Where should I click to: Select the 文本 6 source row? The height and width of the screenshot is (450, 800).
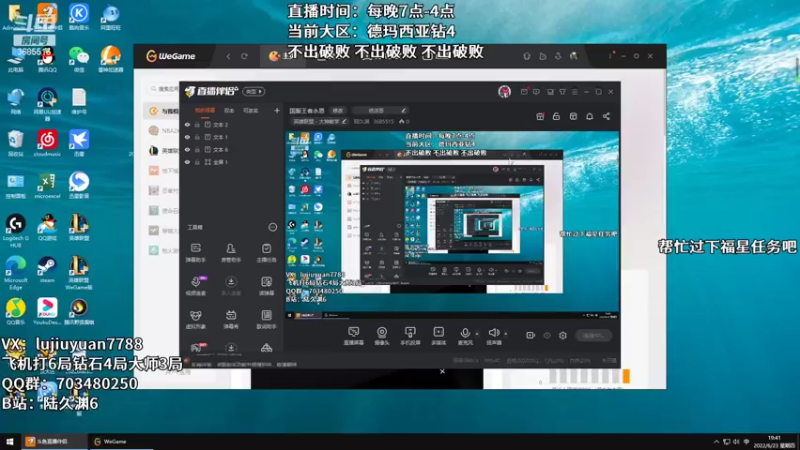click(x=232, y=149)
